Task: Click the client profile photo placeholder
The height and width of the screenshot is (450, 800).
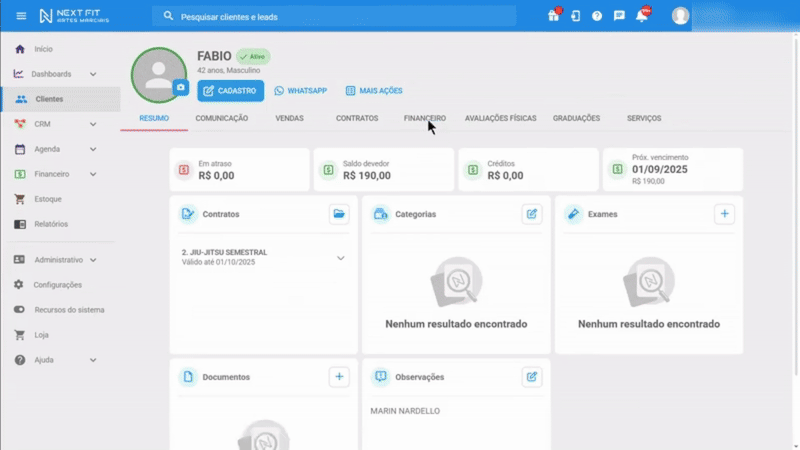Action: [159, 76]
